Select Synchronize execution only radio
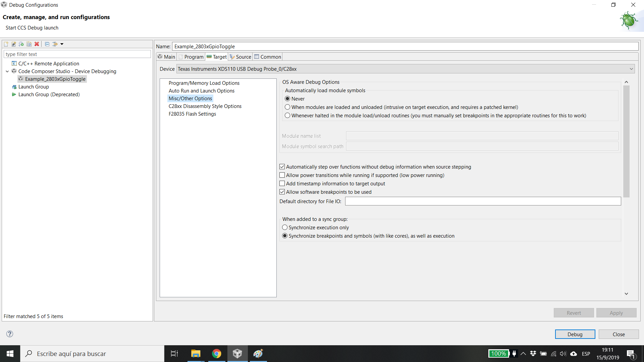Screen dimensions: 644x362 point(285,227)
